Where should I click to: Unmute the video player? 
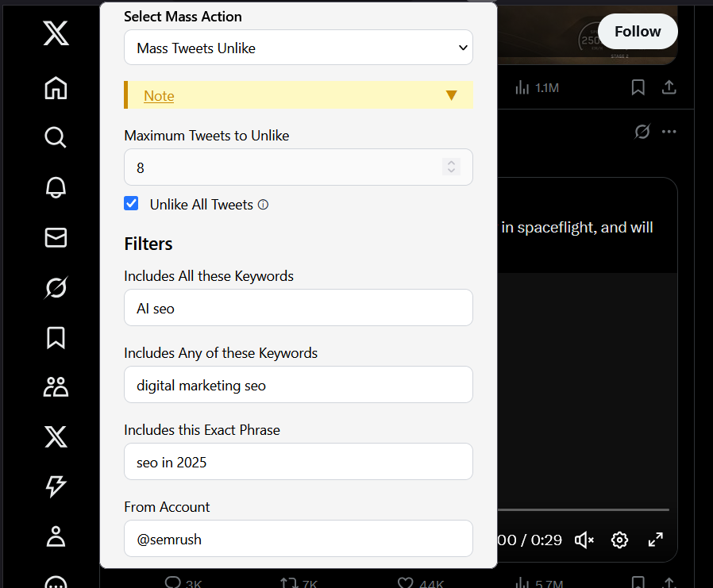[584, 540]
